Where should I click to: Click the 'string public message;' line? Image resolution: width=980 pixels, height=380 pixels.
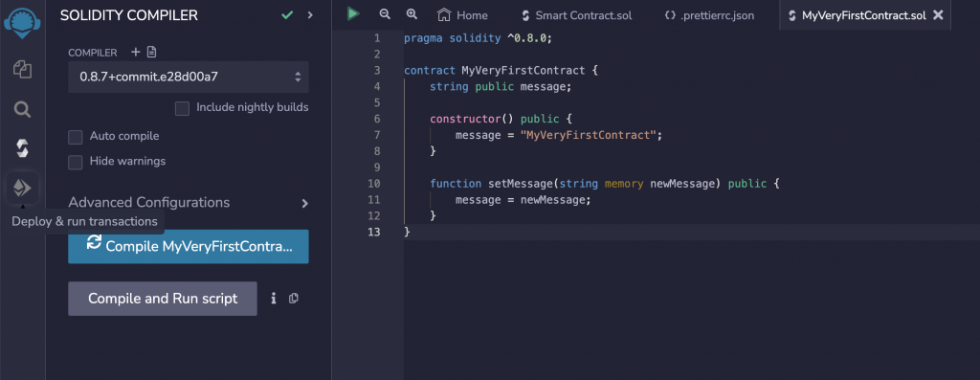[501, 86]
